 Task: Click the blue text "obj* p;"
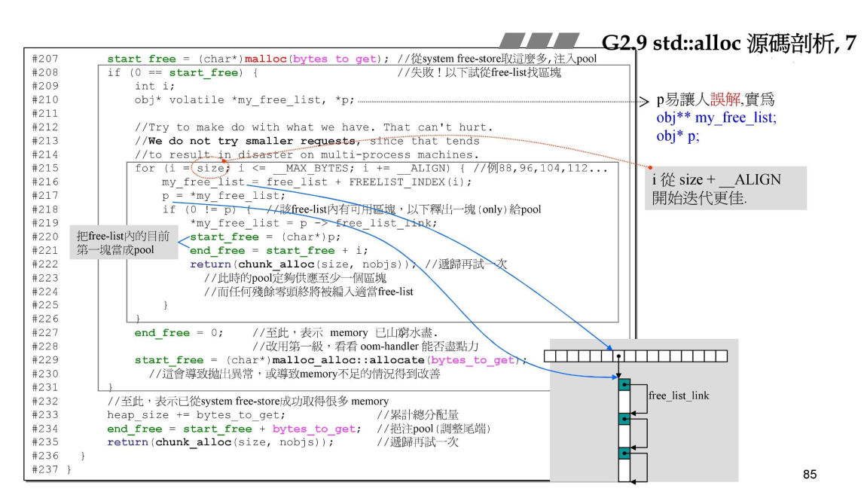pos(676,135)
